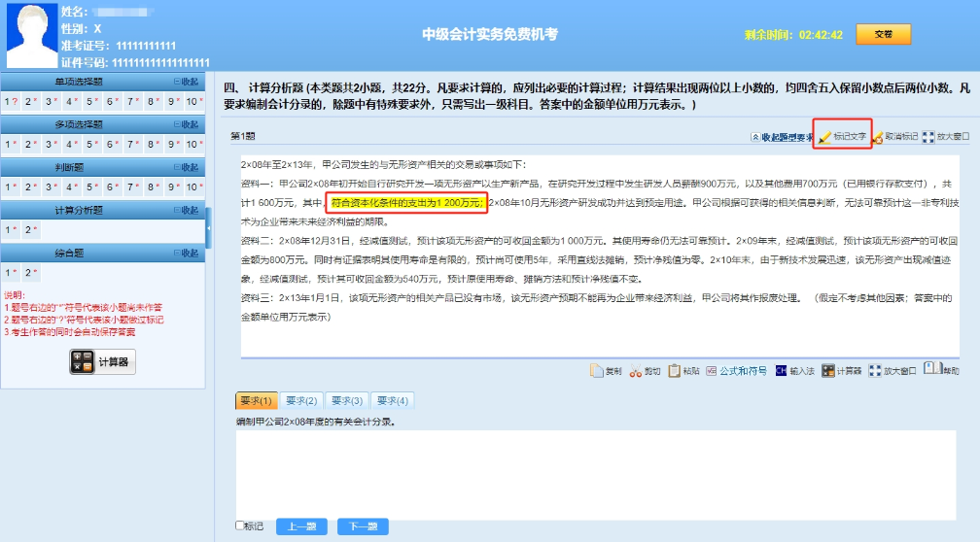Collapse the 计算分析题 section
Viewport: 980px width, 542px height.
[x=187, y=211]
